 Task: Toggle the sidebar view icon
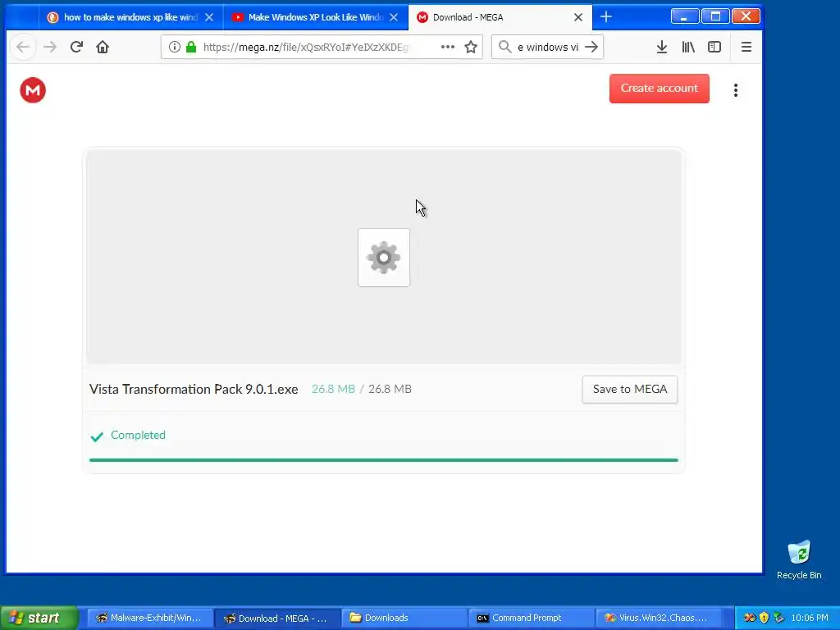714,47
